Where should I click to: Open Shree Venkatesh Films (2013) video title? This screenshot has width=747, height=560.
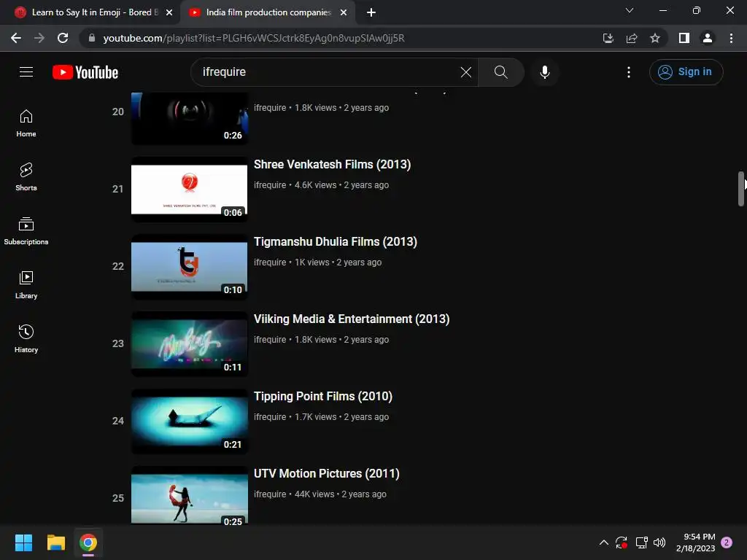[332, 164]
